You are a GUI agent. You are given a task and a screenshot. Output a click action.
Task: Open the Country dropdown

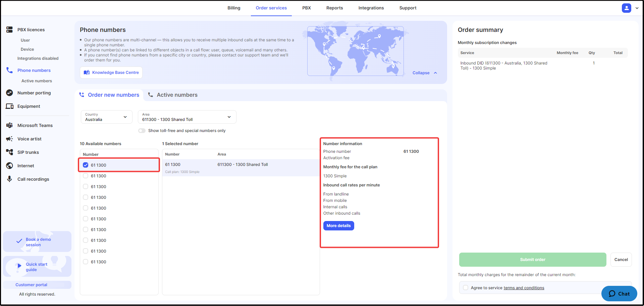click(x=106, y=117)
